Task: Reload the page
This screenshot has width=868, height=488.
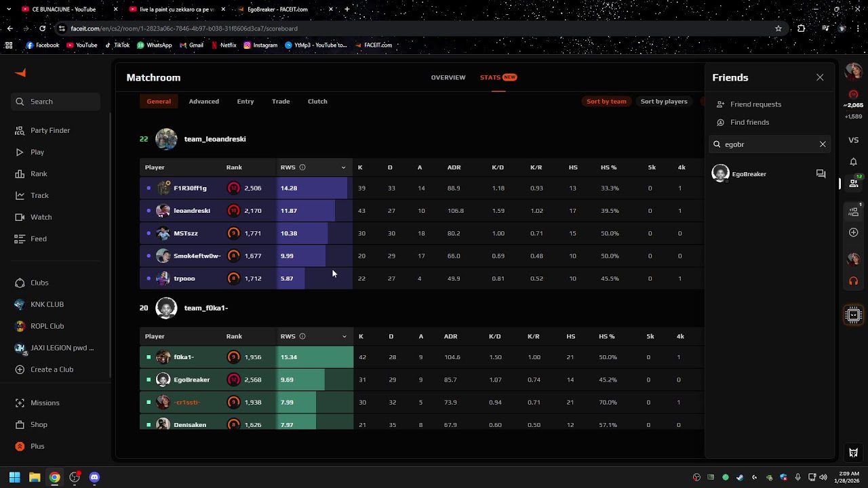Action: (42, 28)
